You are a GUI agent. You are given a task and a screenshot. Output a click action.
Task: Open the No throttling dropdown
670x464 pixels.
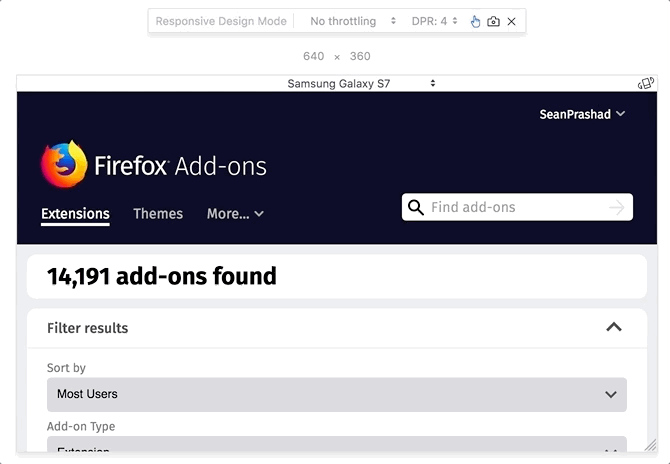coord(353,21)
